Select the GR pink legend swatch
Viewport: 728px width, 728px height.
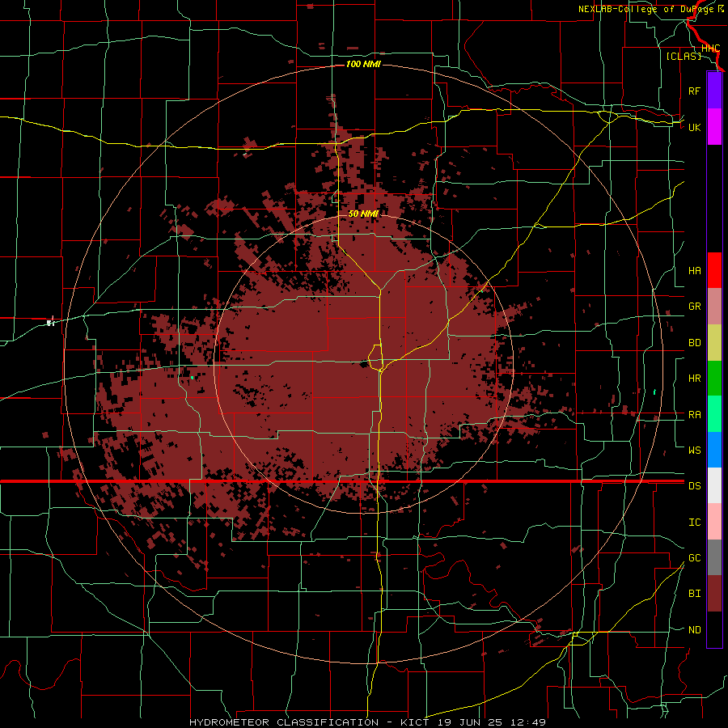point(714,307)
